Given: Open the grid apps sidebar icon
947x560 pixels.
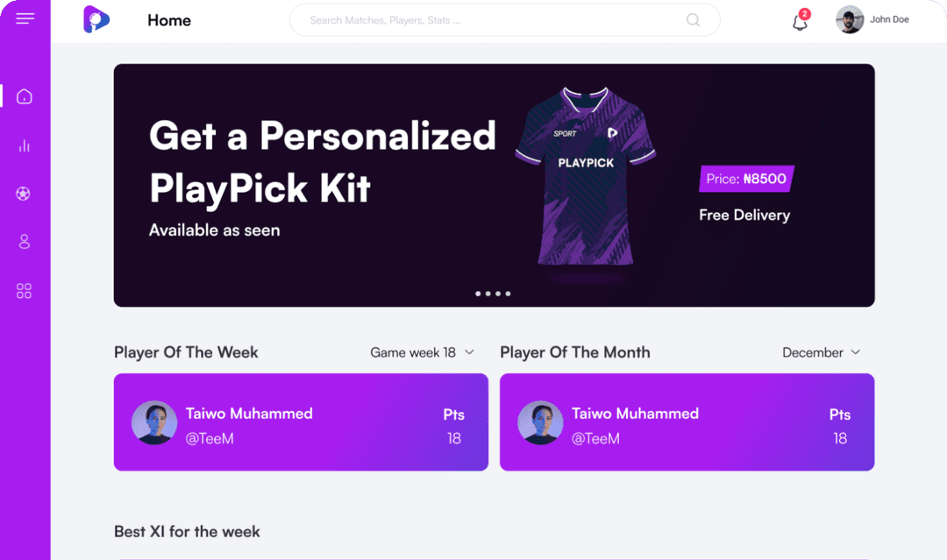Looking at the screenshot, I should (x=25, y=291).
